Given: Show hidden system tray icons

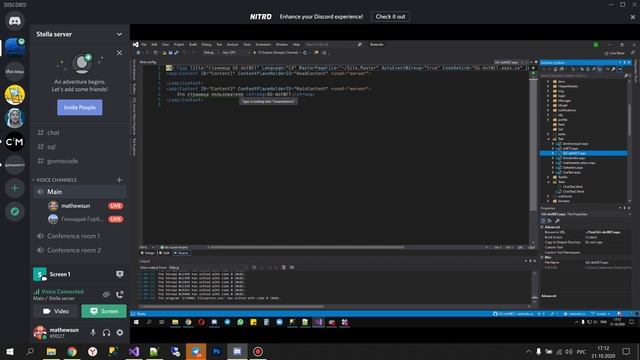Looking at the screenshot, I should 528,351.
